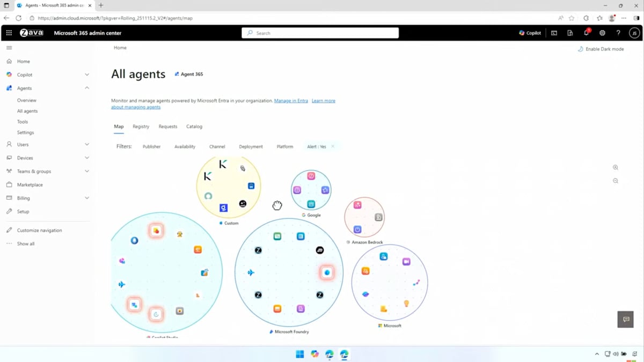Screen dimensions: 644x362
Task: Open Cloud Shell from the header
Action: (x=554, y=33)
